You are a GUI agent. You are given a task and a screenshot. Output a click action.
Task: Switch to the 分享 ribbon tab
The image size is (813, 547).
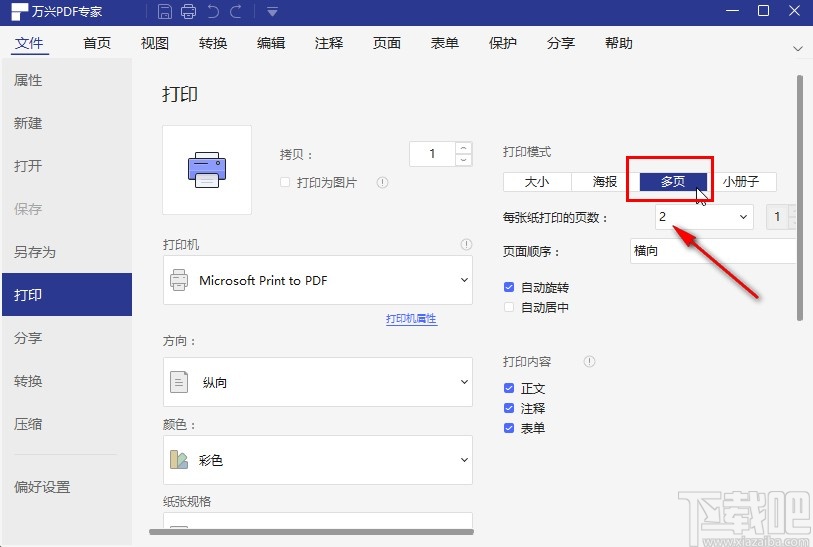[x=561, y=43]
